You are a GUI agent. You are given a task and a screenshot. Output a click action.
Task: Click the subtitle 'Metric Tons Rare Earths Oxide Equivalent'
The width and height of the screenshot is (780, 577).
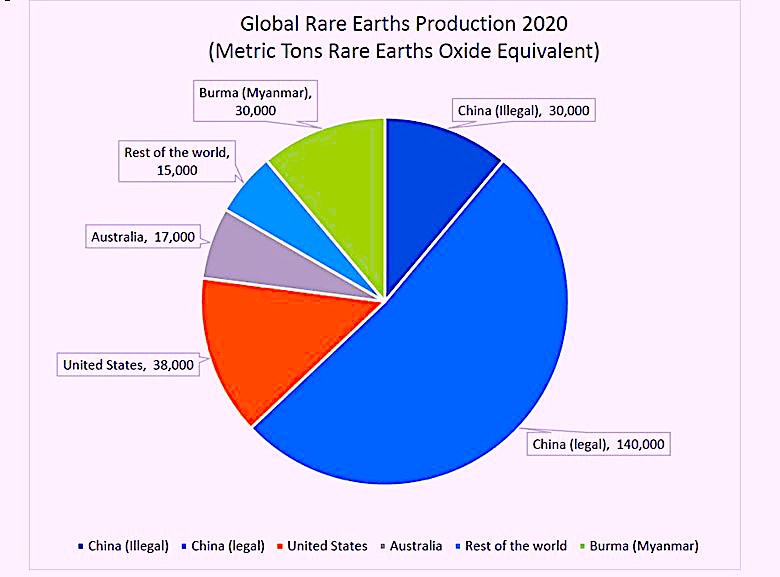click(x=404, y=51)
